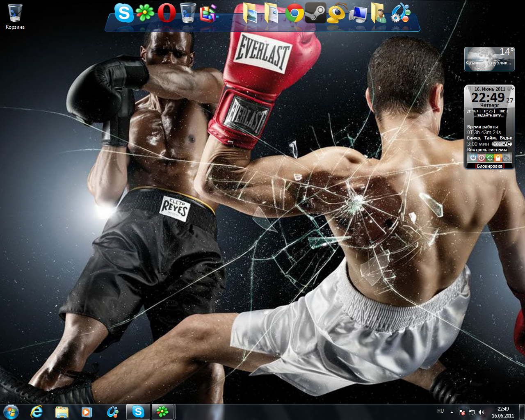Select the Буд-к tab in gadget
525x420 pixels.
[506, 138]
